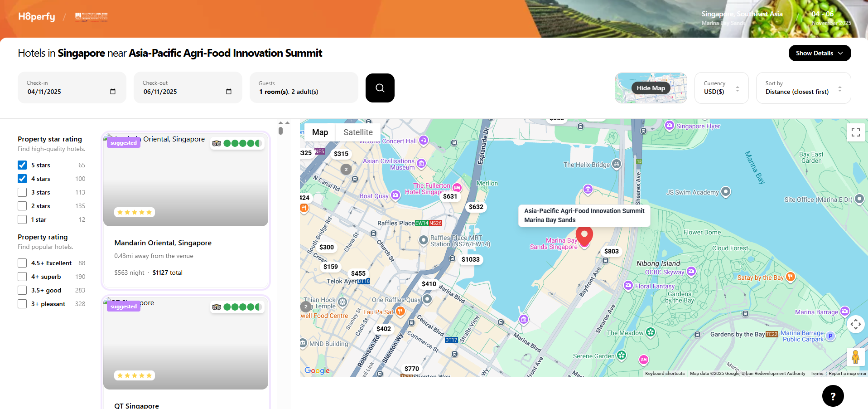Select the $159 hotel price marker

(331, 267)
